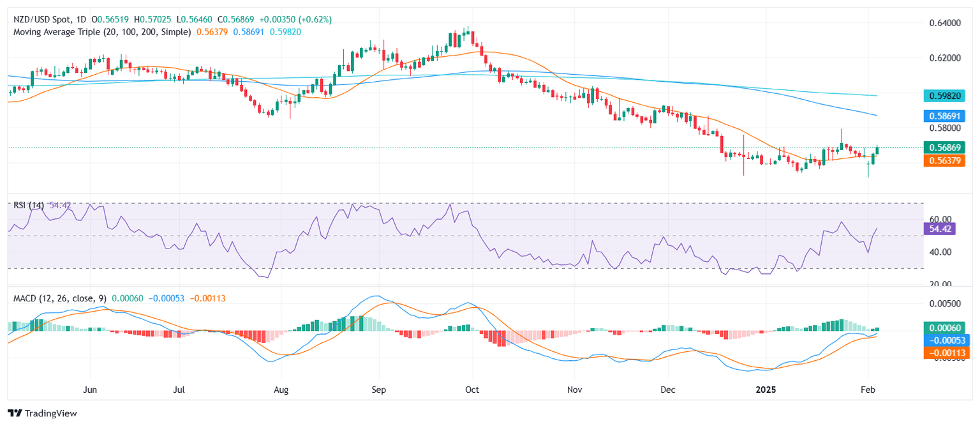Click the purple 54.42 RSI axis tag
980x426 pixels.
click(939, 228)
